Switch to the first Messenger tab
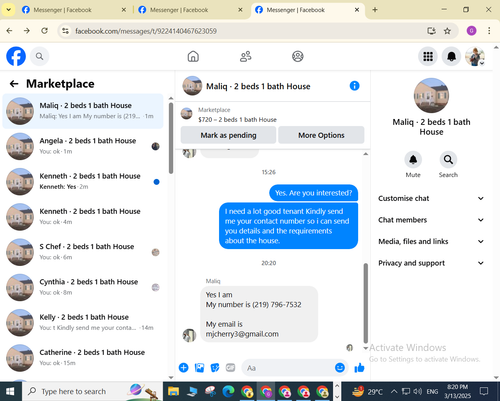 [73, 10]
